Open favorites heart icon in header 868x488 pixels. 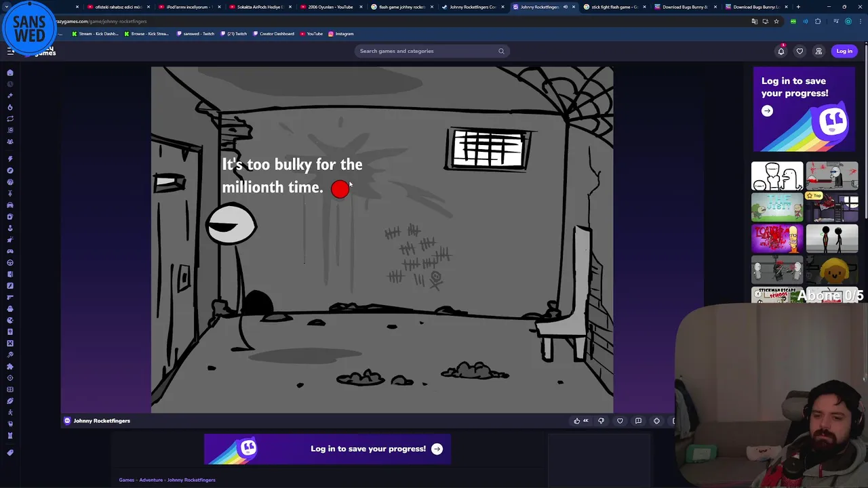click(x=800, y=51)
